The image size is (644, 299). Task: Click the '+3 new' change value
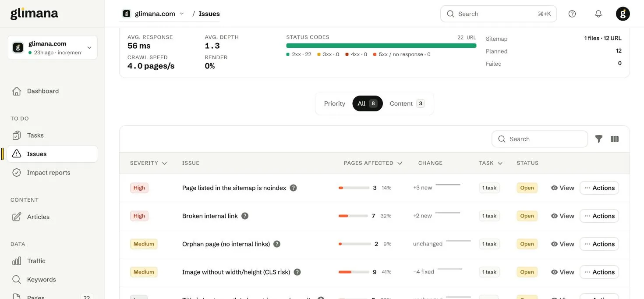pos(422,188)
